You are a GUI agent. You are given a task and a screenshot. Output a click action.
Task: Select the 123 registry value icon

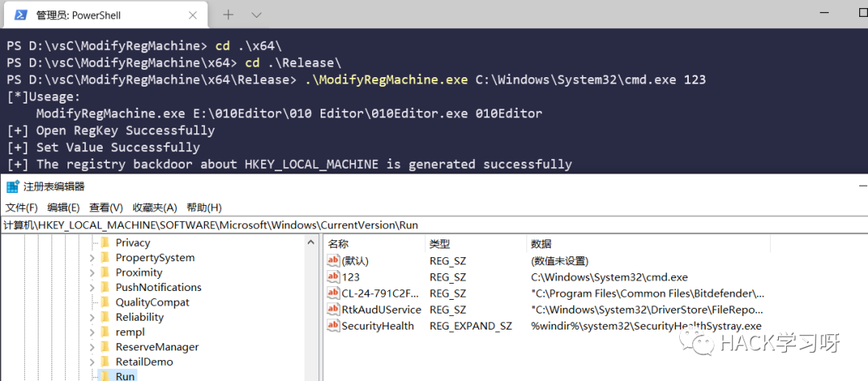[334, 277]
